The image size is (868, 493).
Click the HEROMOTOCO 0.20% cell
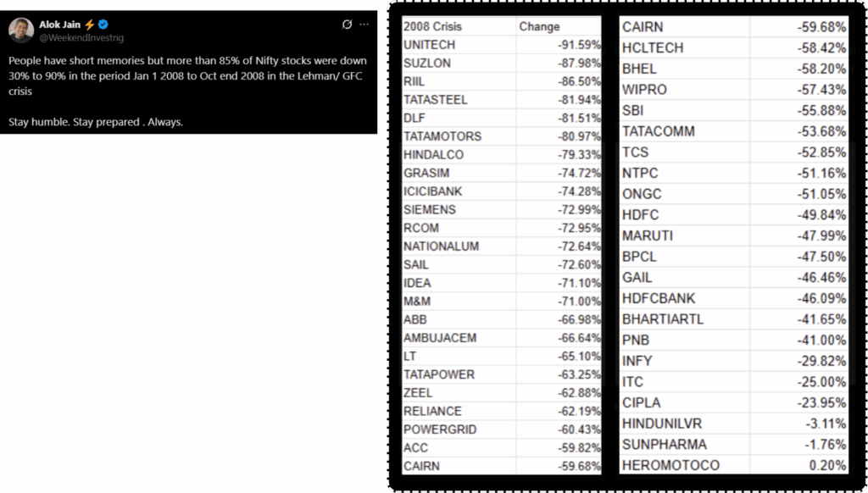[x=798, y=465]
